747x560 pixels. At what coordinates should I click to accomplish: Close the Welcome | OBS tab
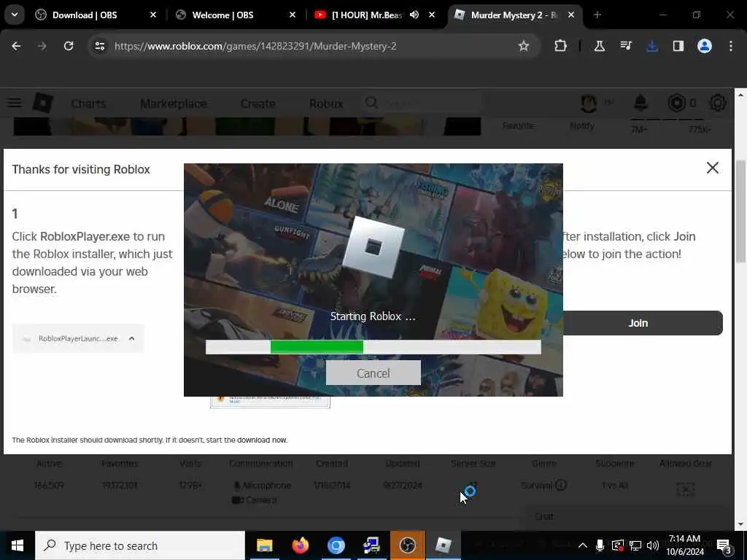point(293,15)
